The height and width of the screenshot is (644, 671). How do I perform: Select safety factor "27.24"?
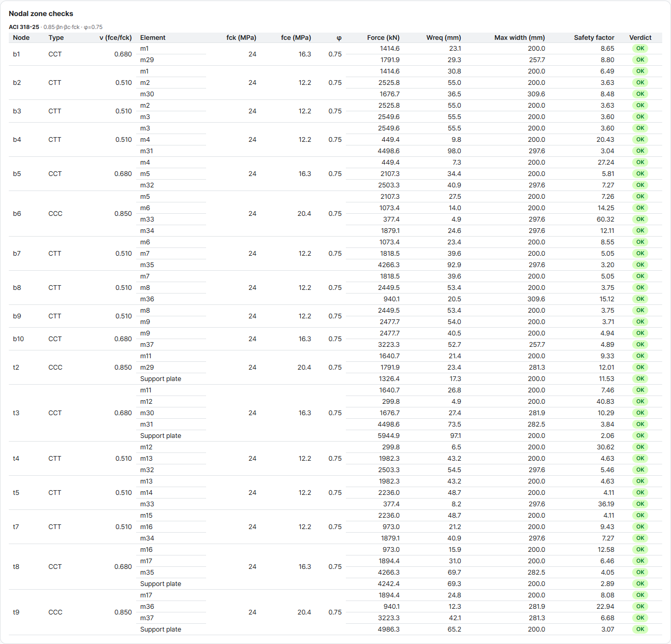[606, 162]
